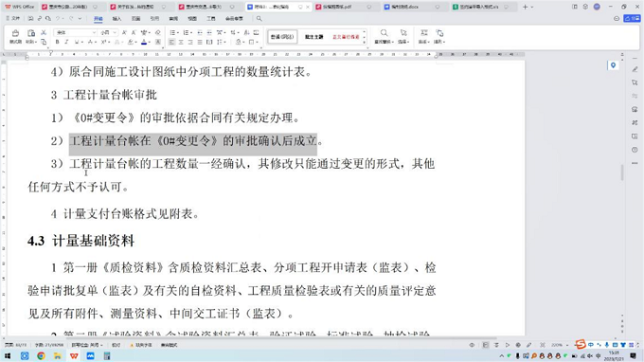Open the 视图 View ribbon tab
This screenshot has width=644, height=362.
(x=192, y=19)
